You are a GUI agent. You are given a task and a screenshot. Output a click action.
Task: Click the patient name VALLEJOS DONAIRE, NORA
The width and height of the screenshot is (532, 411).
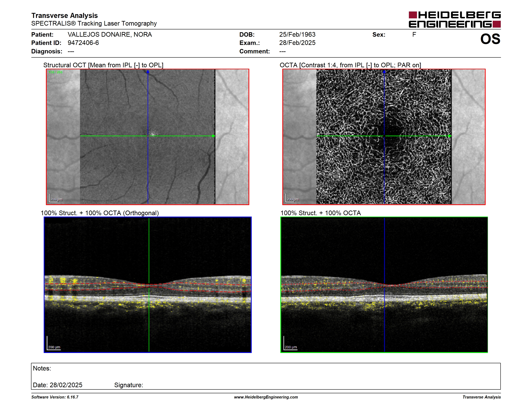tap(110, 34)
